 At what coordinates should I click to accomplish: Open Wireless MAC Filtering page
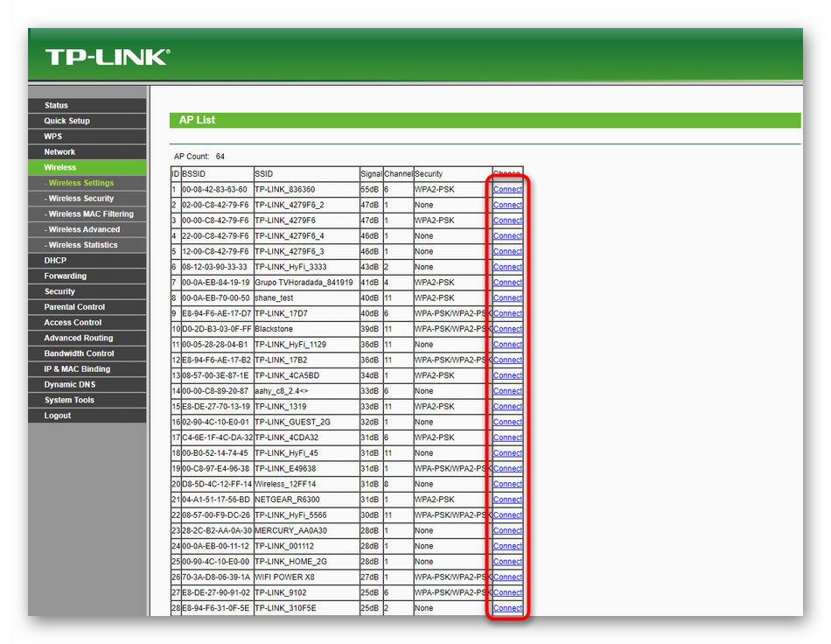coord(91,214)
